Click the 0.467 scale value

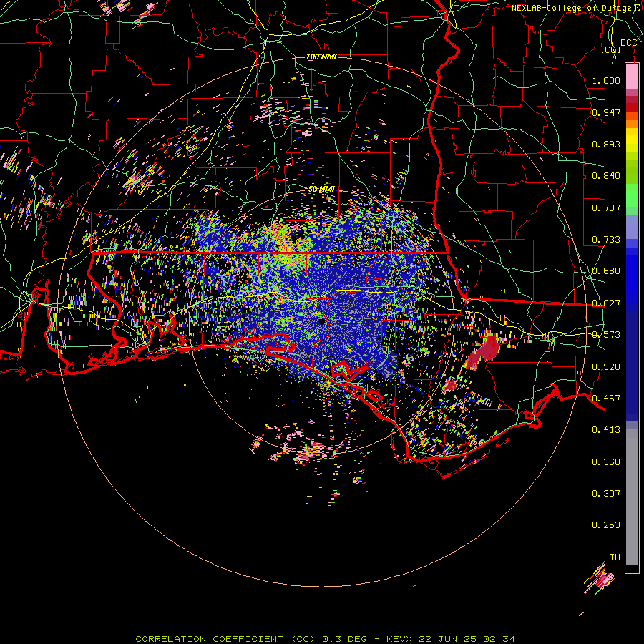click(606, 399)
